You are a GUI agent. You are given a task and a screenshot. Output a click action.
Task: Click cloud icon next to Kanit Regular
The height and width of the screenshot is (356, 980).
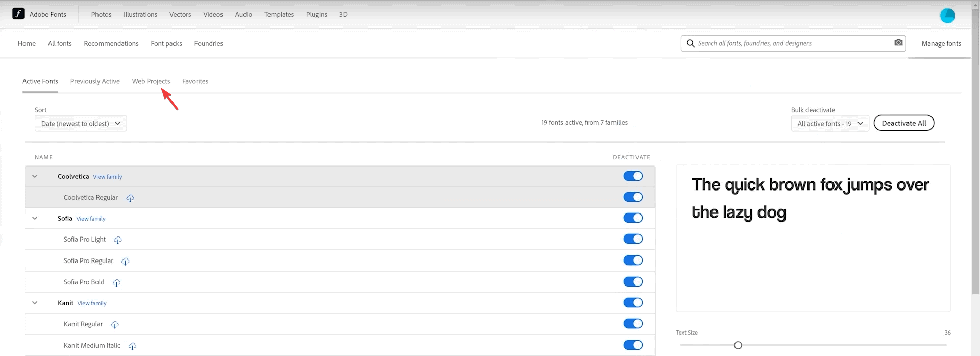click(115, 325)
